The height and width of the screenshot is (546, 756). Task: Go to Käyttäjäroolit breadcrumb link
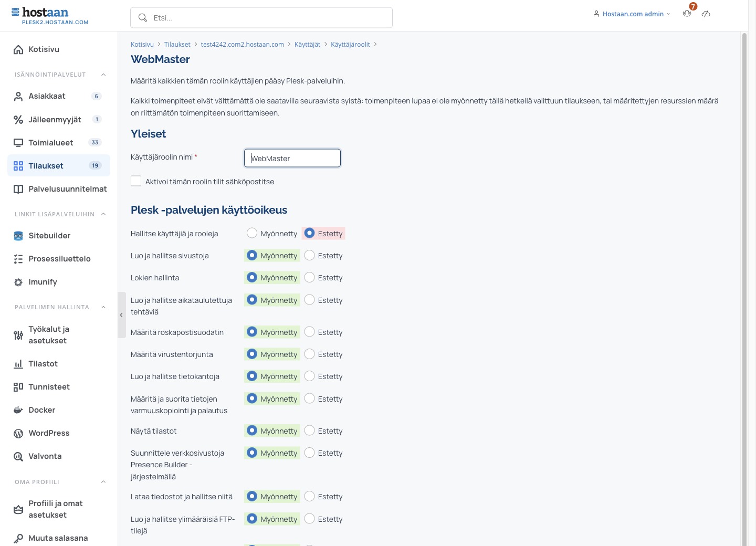351,45
